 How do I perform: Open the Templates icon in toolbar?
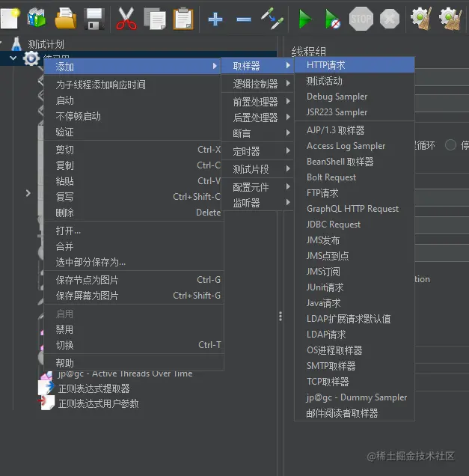coord(37,18)
